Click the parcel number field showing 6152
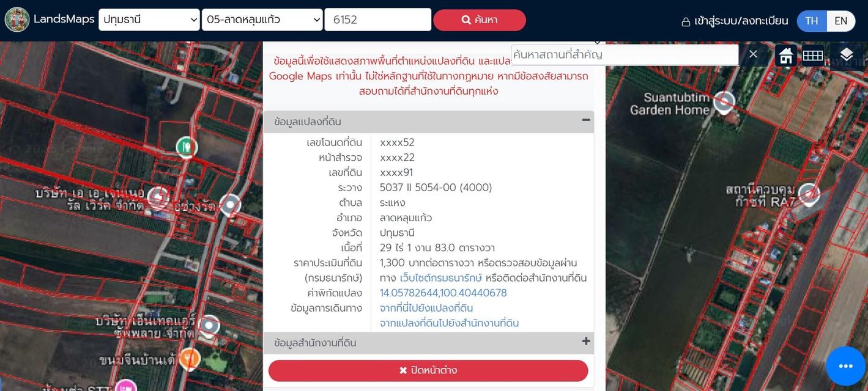Viewport: 868px width, 391px height. click(x=378, y=20)
